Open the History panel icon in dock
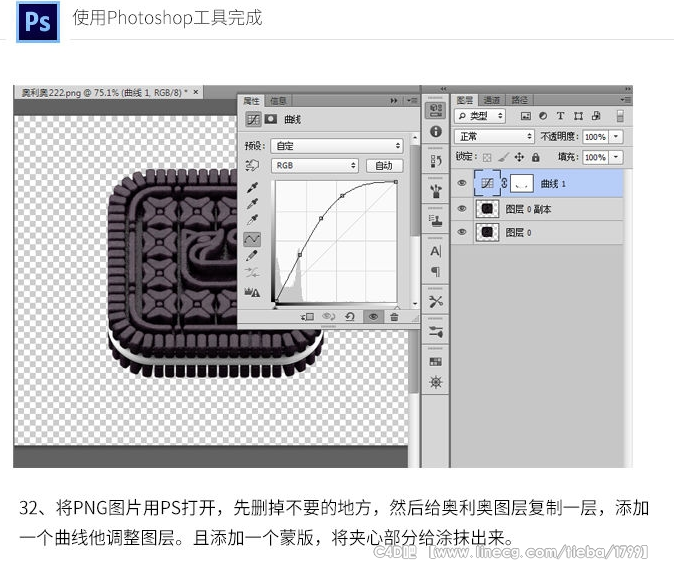Viewport: 674px width, 569px height. (436, 161)
